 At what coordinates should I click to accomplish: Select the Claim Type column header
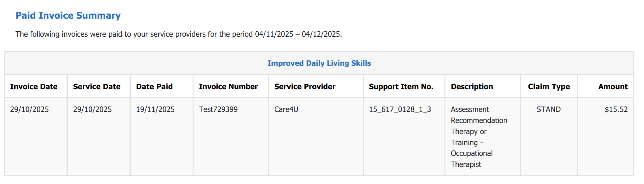click(x=549, y=87)
